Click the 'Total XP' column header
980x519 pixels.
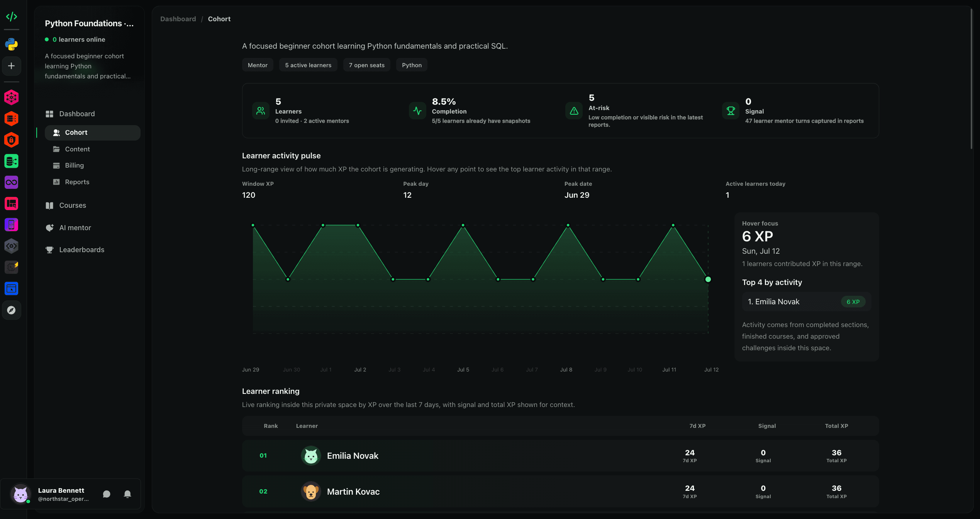[836, 426]
